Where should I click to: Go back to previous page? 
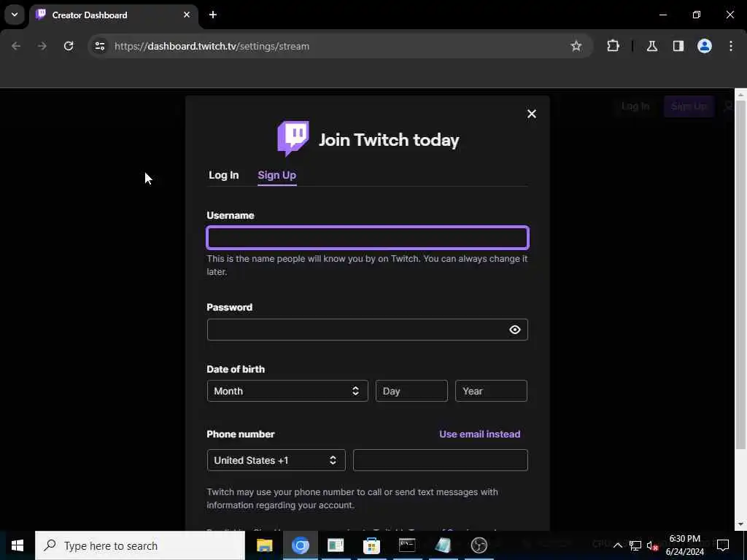click(16, 46)
